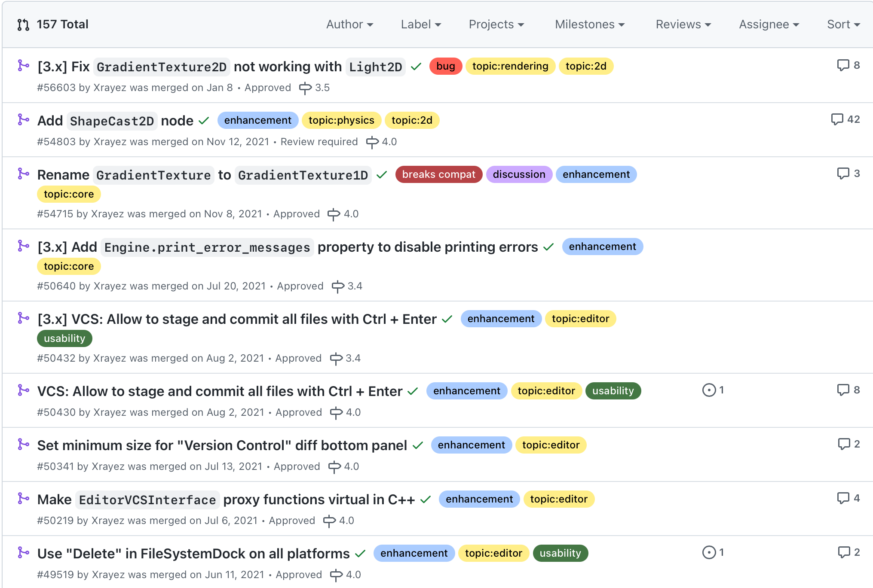This screenshot has height=588, width=873.
Task: Open the Projects filter dropdown
Action: coord(496,24)
